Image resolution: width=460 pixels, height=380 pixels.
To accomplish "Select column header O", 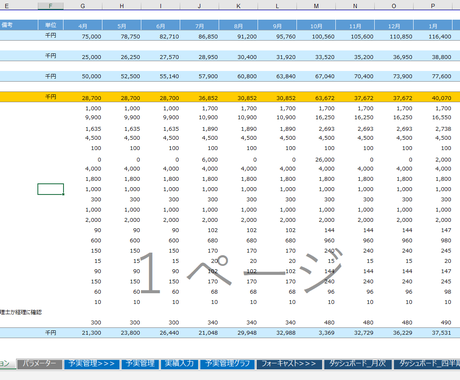I will pyautogui.click(x=394, y=6).
